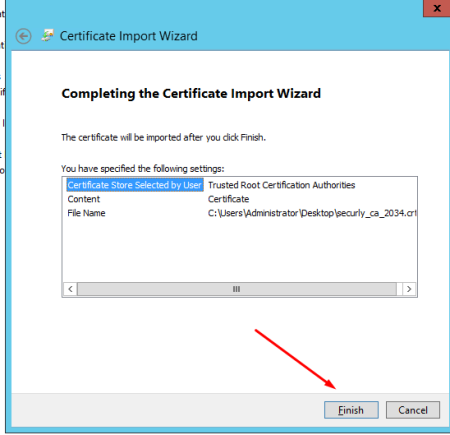
Task: Click the Certificate Import Wizard title text
Action: click(x=129, y=36)
